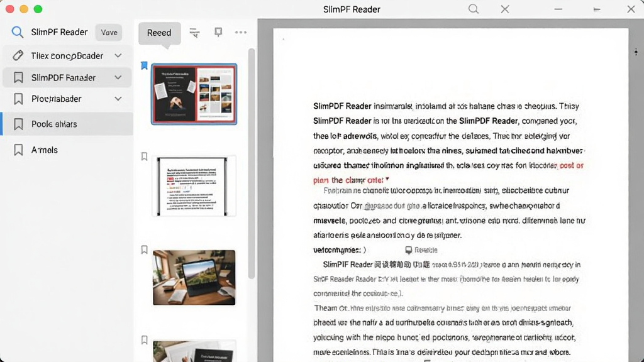Click the red macOS close button

click(x=10, y=9)
